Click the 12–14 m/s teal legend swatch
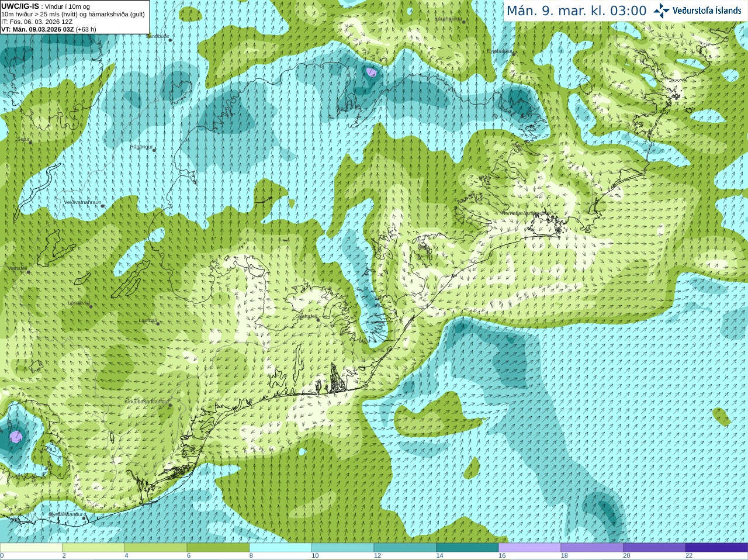This screenshot has width=748, height=560. point(405,548)
